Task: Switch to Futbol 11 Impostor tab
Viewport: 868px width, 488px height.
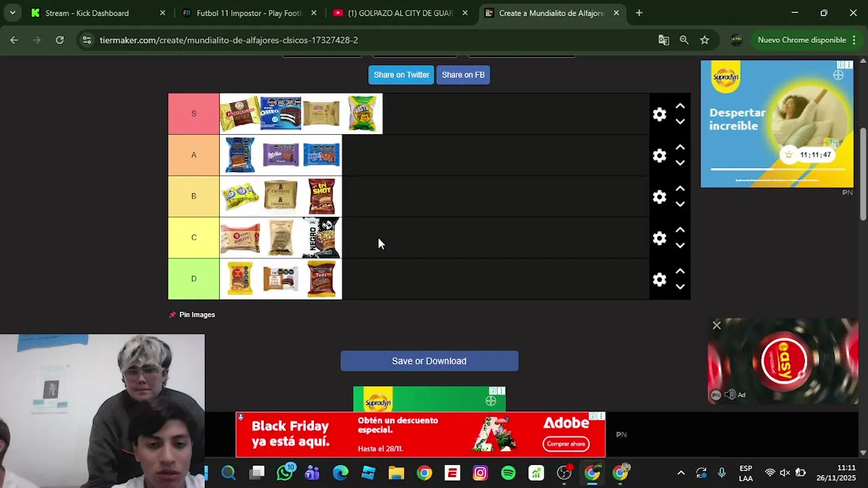Action: [249, 13]
